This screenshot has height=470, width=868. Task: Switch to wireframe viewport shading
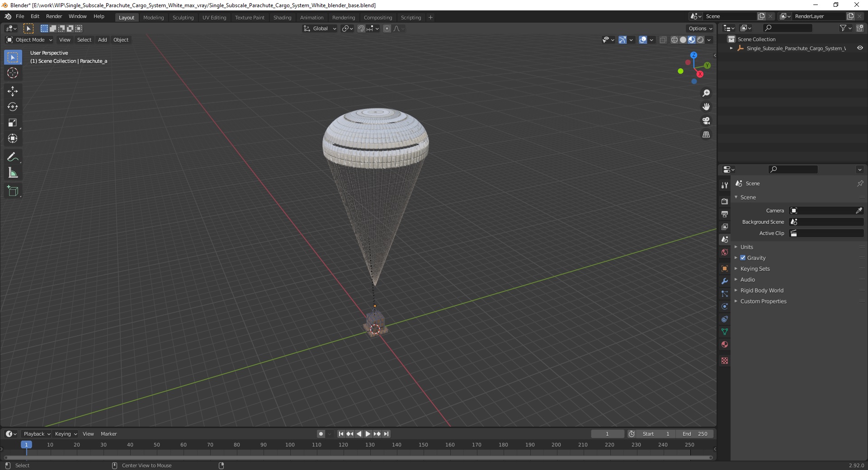[675, 40]
